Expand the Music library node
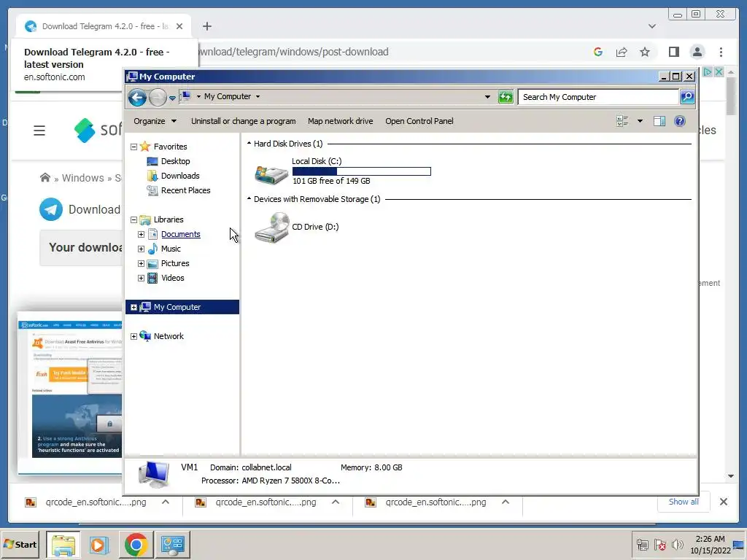This screenshot has width=747, height=560. pos(141,249)
